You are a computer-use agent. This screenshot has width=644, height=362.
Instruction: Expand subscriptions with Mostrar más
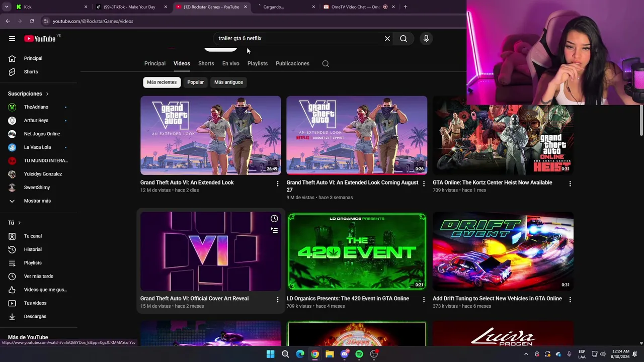(38, 201)
